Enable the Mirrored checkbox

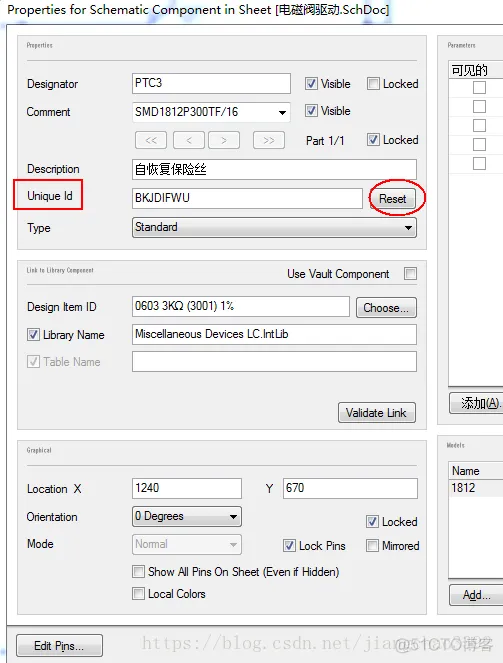[x=372, y=545]
